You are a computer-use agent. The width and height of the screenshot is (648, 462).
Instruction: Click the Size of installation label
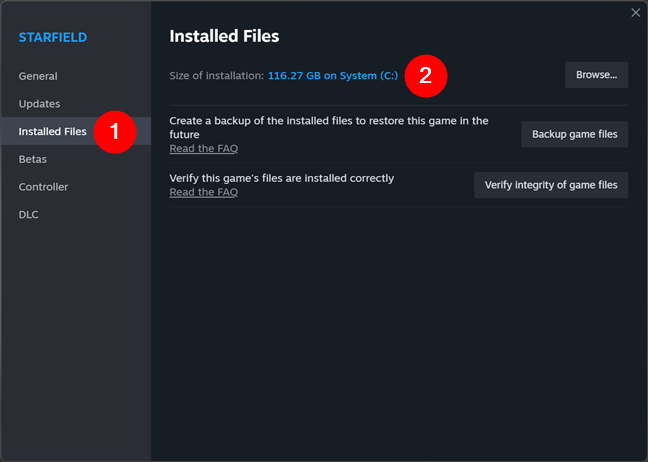pyautogui.click(x=216, y=76)
